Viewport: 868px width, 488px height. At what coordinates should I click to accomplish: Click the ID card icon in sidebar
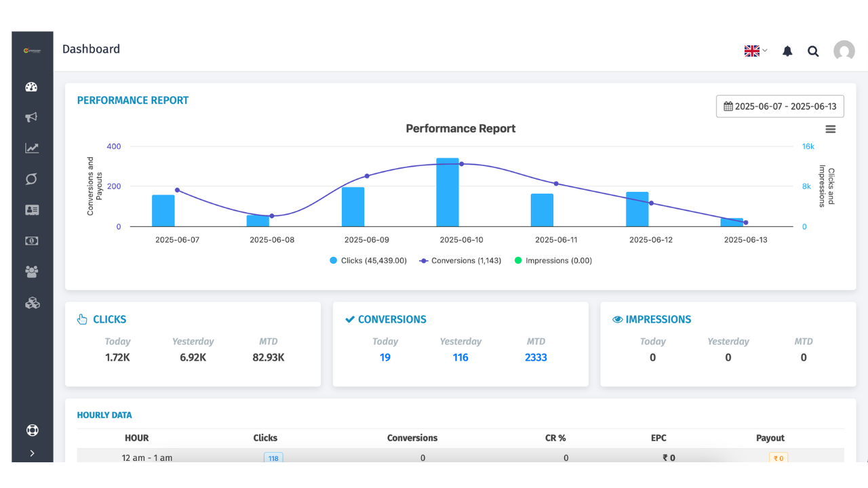coord(32,210)
